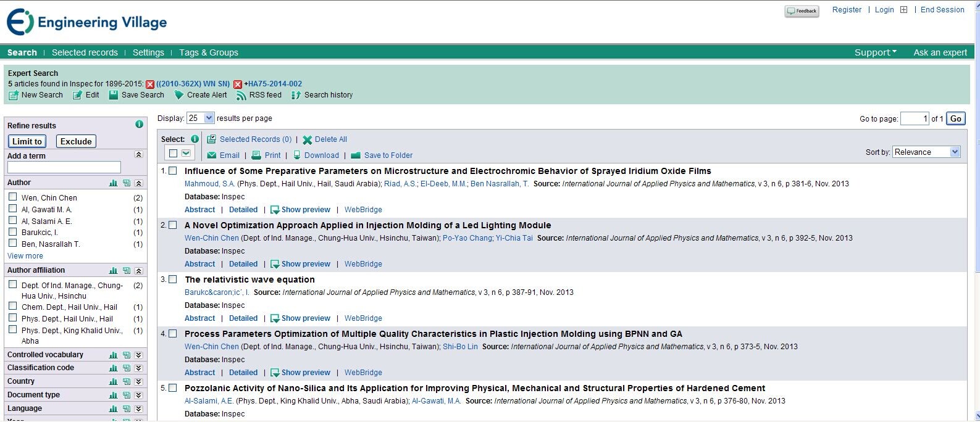Show preview for the Iridium Oxide Films record

click(301, 210)
